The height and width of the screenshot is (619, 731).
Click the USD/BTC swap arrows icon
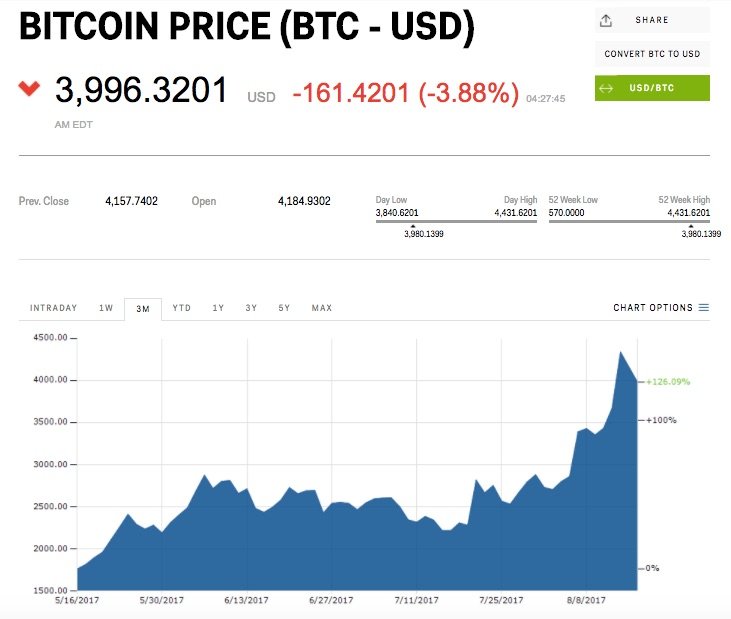(606, 88)
